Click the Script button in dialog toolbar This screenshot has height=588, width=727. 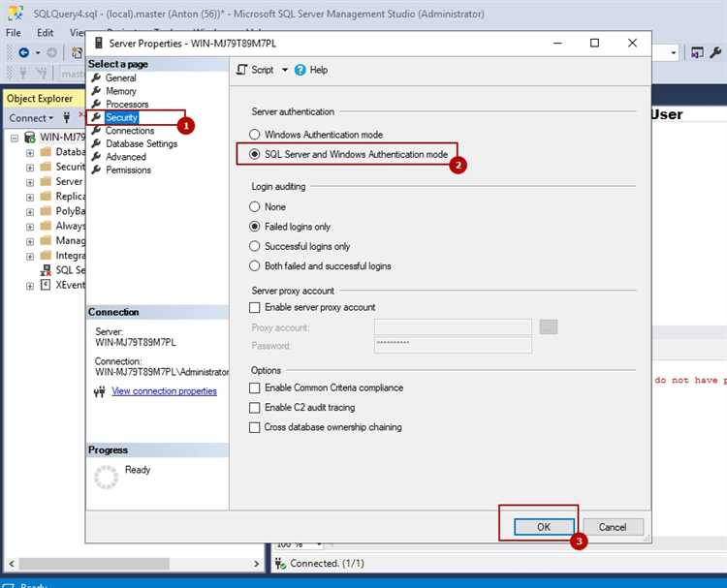(x=255, y=70)
